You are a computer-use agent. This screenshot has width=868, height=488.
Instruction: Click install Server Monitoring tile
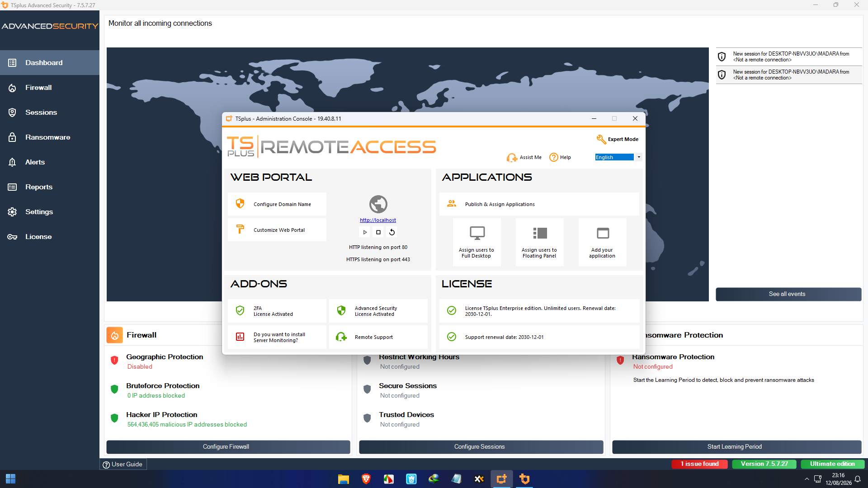click(x=277, y=337)
